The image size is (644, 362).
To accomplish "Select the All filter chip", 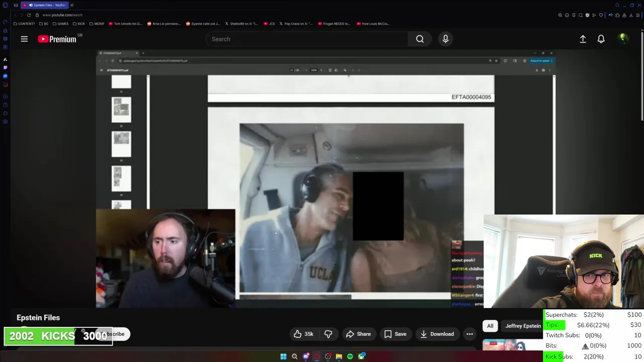I will tap(490, 326).
